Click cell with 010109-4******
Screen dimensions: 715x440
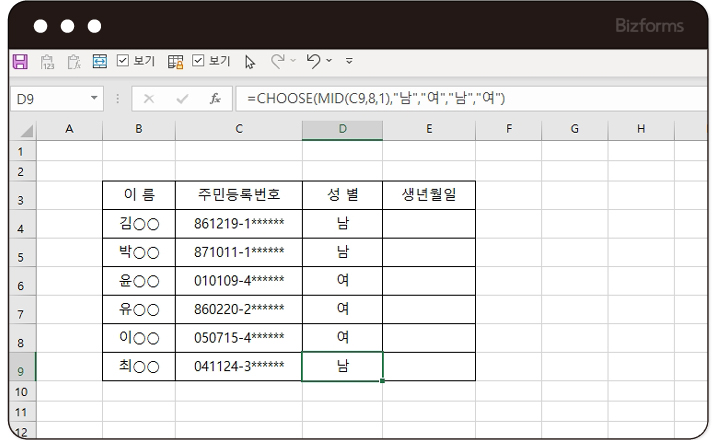(x=239, y=281)
